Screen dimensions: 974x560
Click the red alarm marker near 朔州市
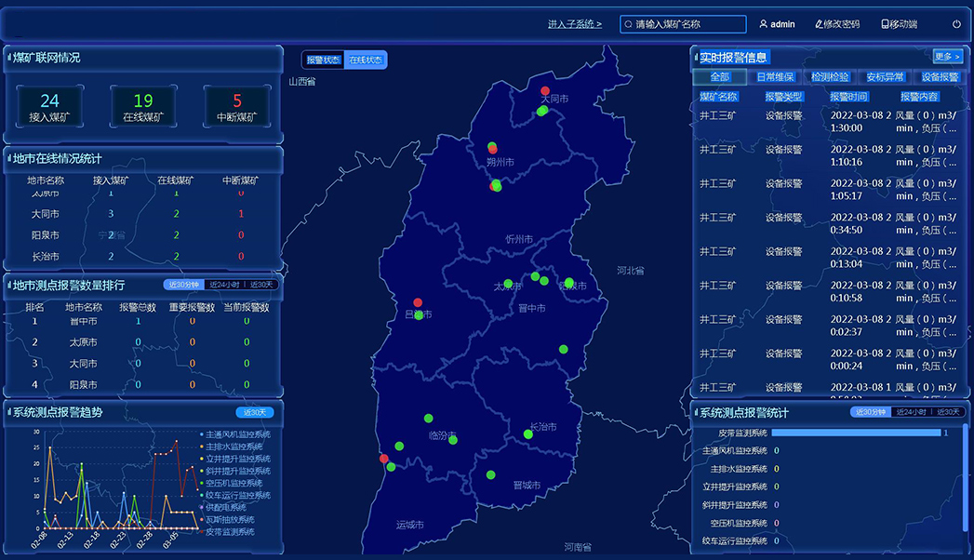point(493,148)
